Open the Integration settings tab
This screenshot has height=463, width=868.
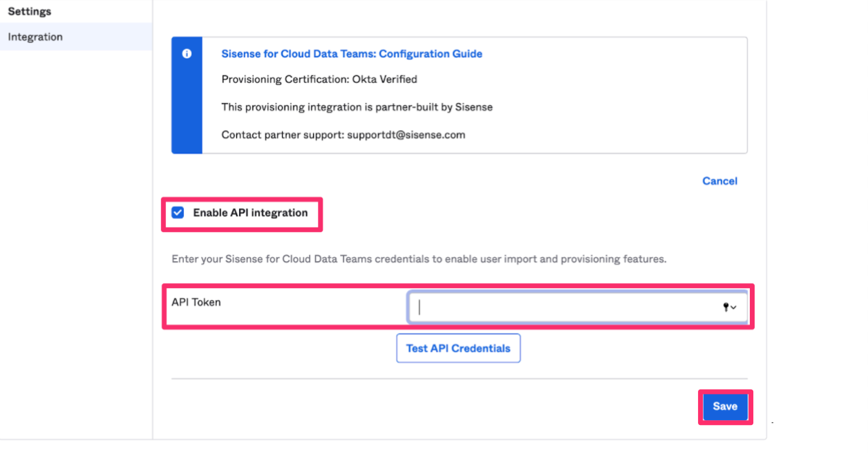click(76, 37)
